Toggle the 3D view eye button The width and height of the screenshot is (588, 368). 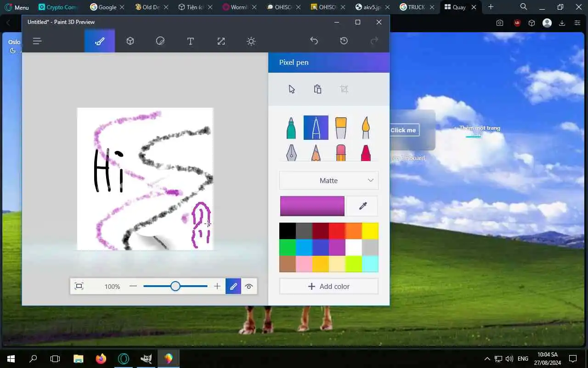coord(249,286)
